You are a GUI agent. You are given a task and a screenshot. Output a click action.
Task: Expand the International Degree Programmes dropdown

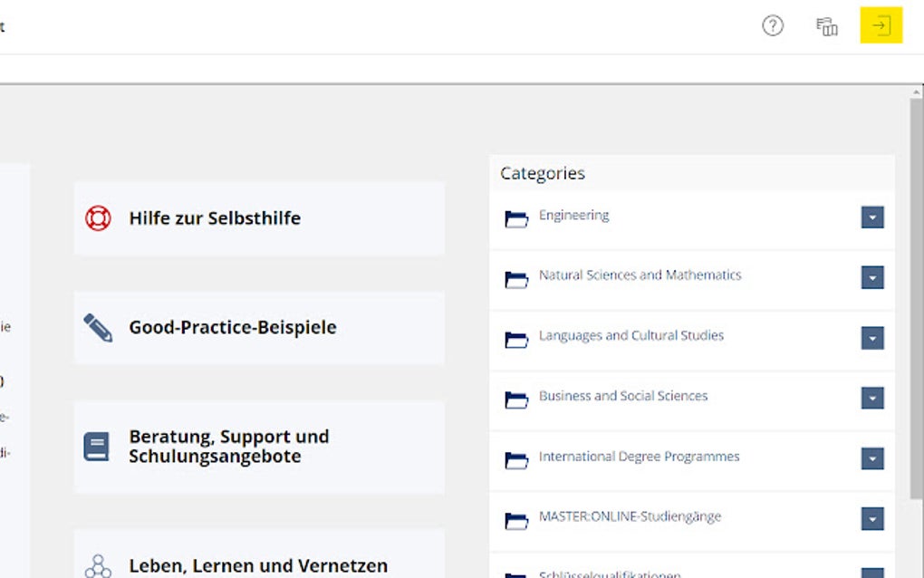[871, 459]
